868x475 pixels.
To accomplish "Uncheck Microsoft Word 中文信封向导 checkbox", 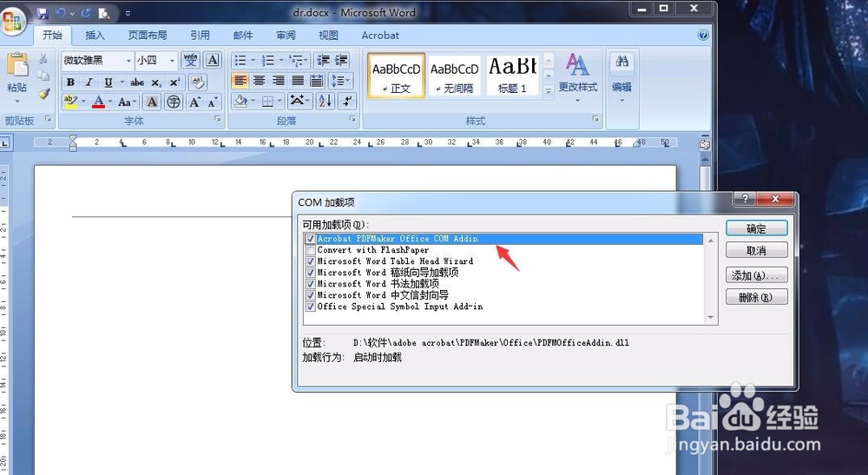I will (311, 295).
